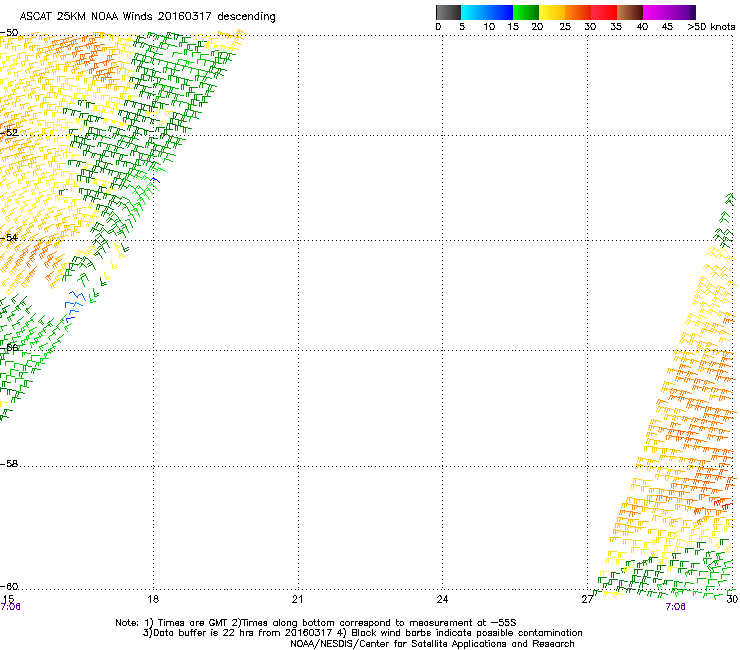This screenshot has height=650, width=740.
Task: Click the purple '7:08' time under longitude 15
Action: (x=10, y=607)
